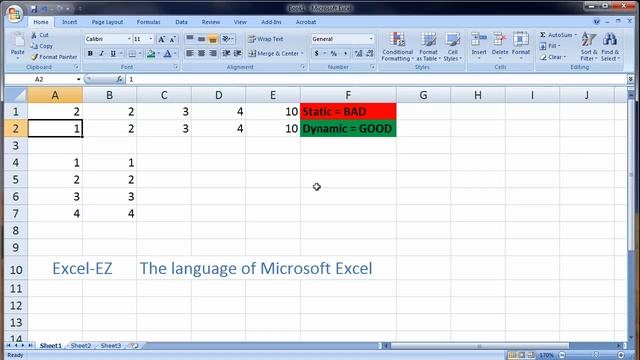Switch to the Sheet2 worksheet tab
This screenshot has height=360, width=640.
pyautogui.click(x=81, y=346)
